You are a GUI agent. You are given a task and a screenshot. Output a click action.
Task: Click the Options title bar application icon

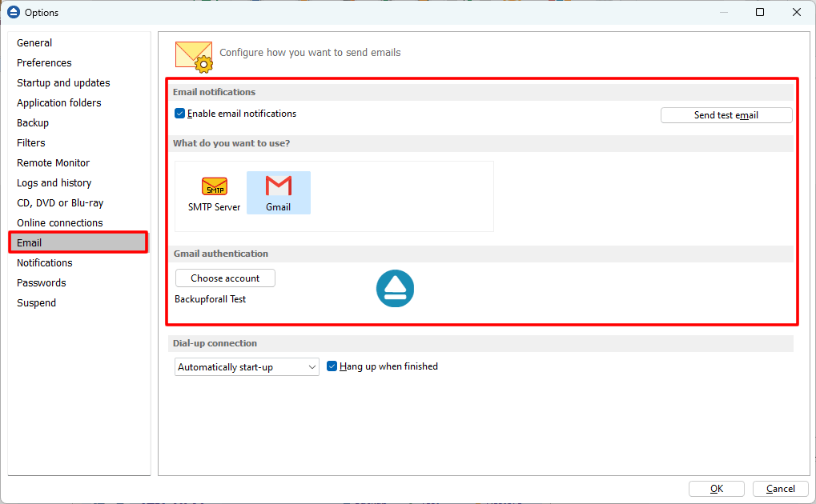coord(12,12)
